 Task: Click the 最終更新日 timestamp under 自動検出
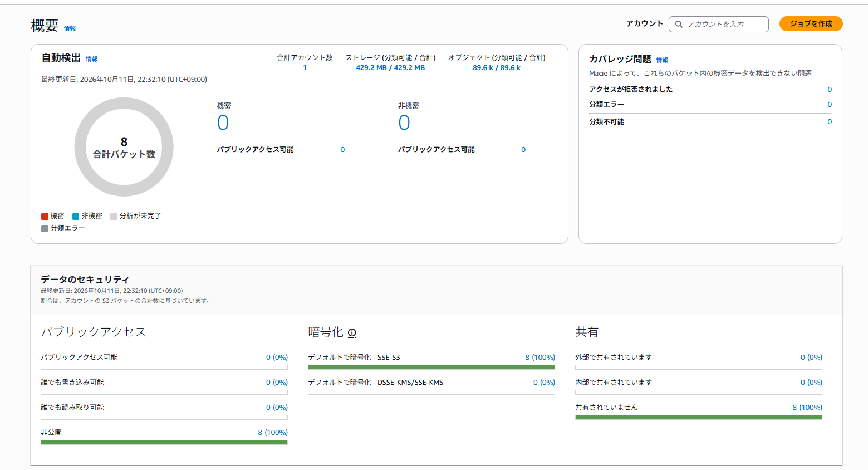pyautogui.click(x=124, y=80)
